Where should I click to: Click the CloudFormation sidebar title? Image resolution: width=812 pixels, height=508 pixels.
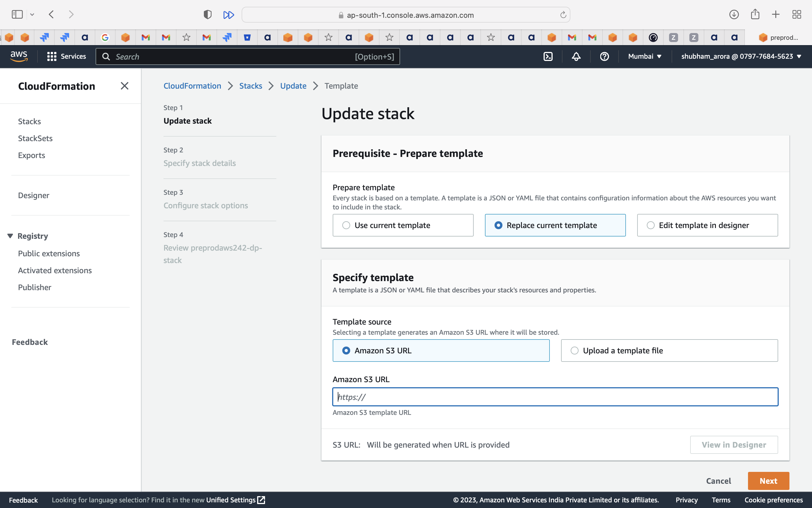[56, 86]
